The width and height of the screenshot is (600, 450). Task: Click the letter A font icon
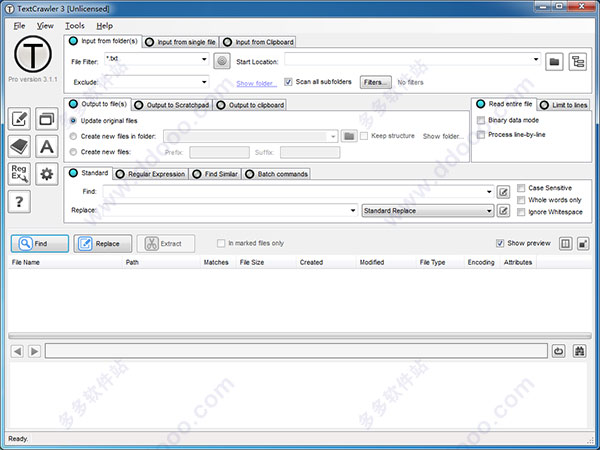click(x=47, y=146)
